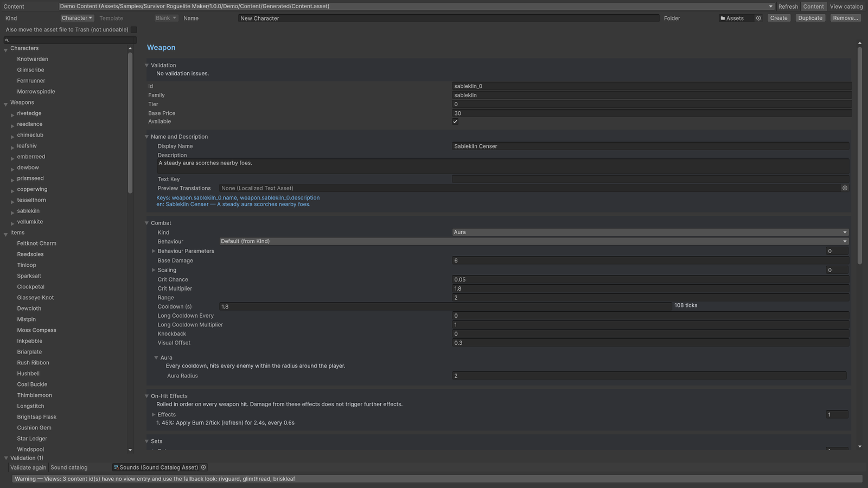
Task: Click the Refresh button
Action: pos(788,7)
